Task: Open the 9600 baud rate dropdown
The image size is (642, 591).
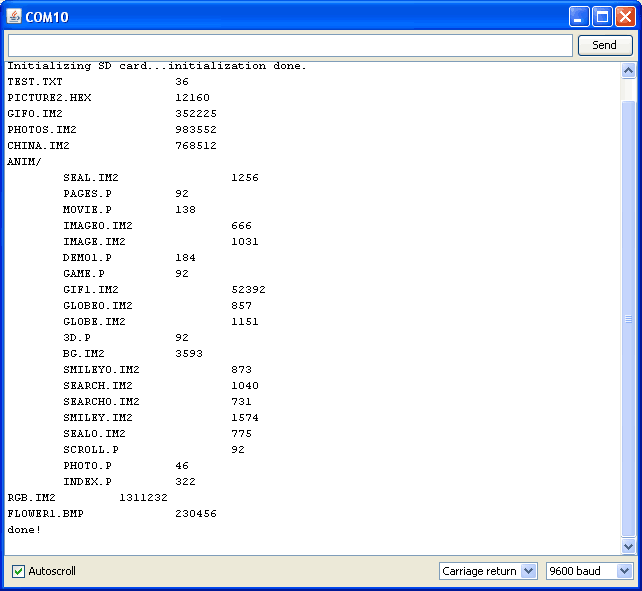Action: pyautogui.click(x=590, y=571)
